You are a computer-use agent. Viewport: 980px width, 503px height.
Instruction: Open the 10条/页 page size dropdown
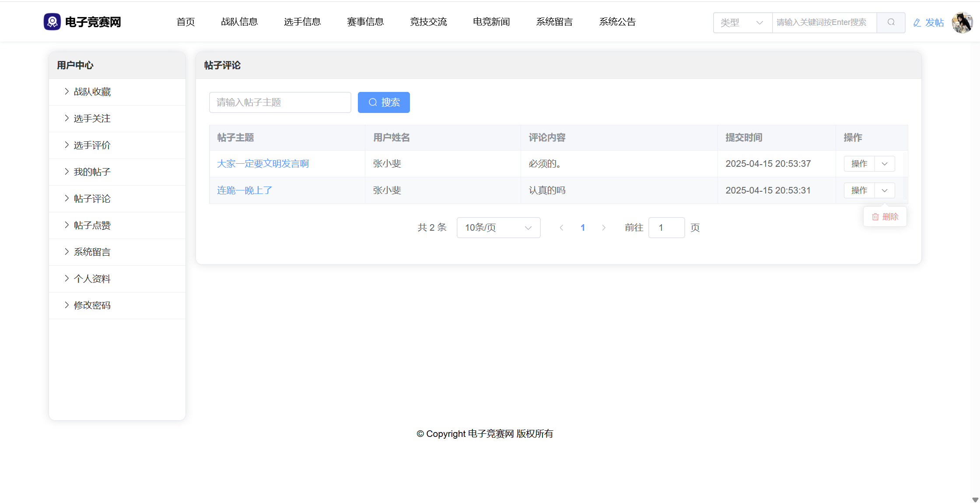498,228
